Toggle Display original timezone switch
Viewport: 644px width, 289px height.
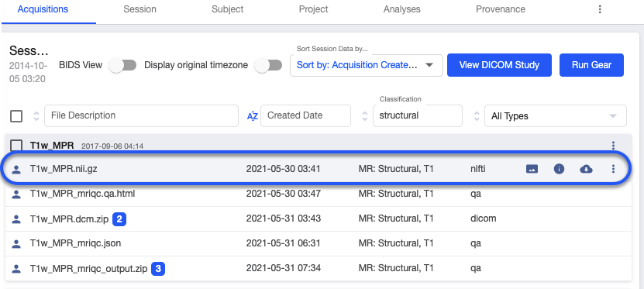coord(268,65)
